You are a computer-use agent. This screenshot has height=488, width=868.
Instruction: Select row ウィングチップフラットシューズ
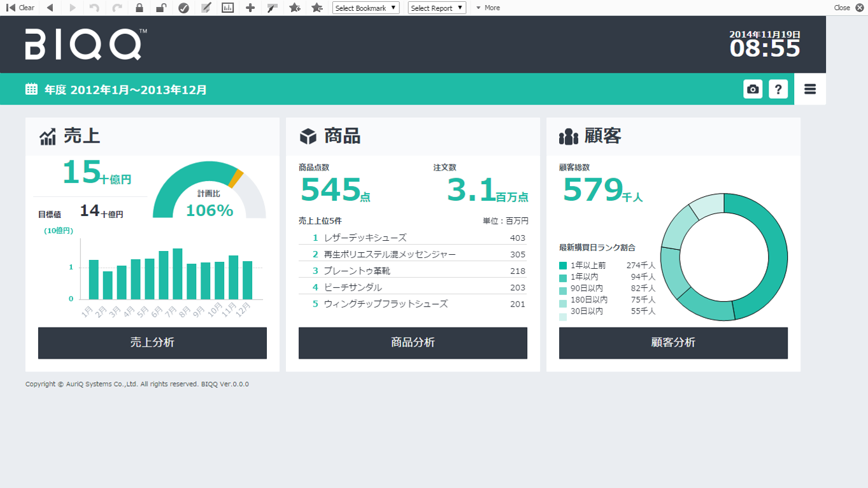pyautogui.click(x=413, y=304)
